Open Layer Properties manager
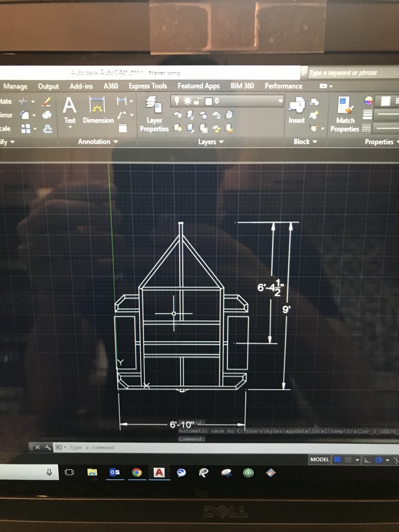The width and height of the screenshot is (399, 532). pos(154,114)
